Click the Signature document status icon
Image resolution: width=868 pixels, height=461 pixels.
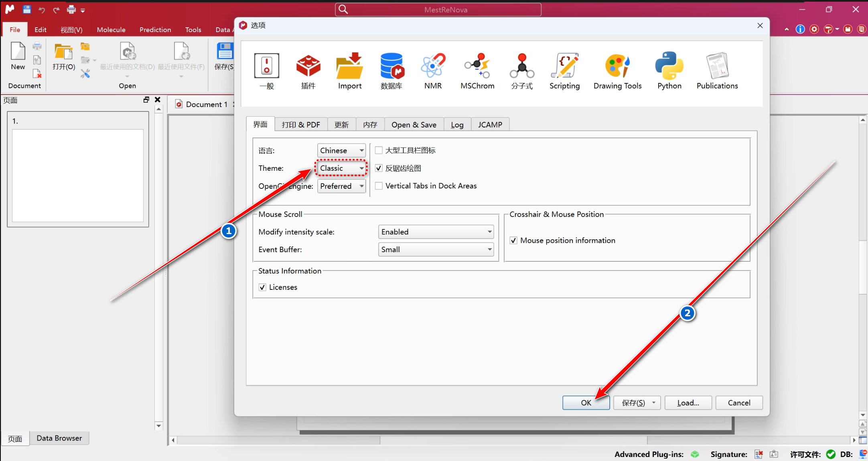tap(759, 454)
